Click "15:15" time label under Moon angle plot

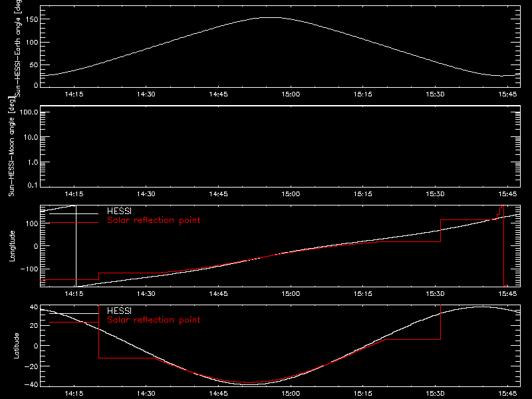point(363,194)
